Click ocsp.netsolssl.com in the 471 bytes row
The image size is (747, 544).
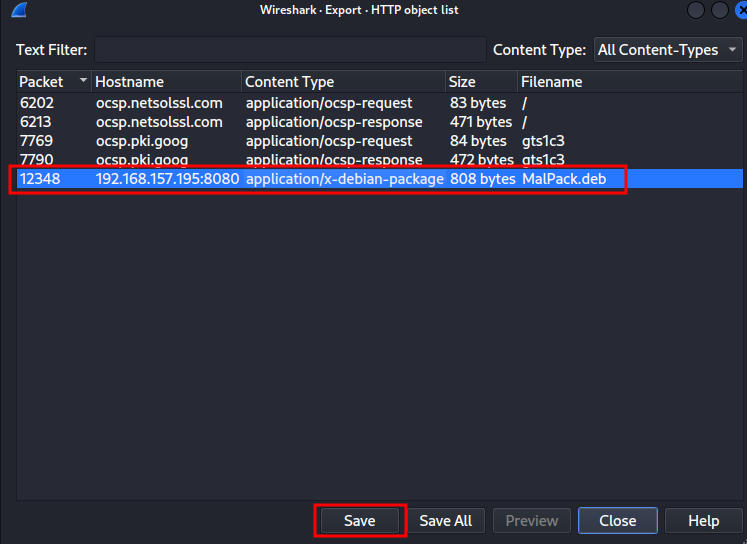click(x=159, y=122)
